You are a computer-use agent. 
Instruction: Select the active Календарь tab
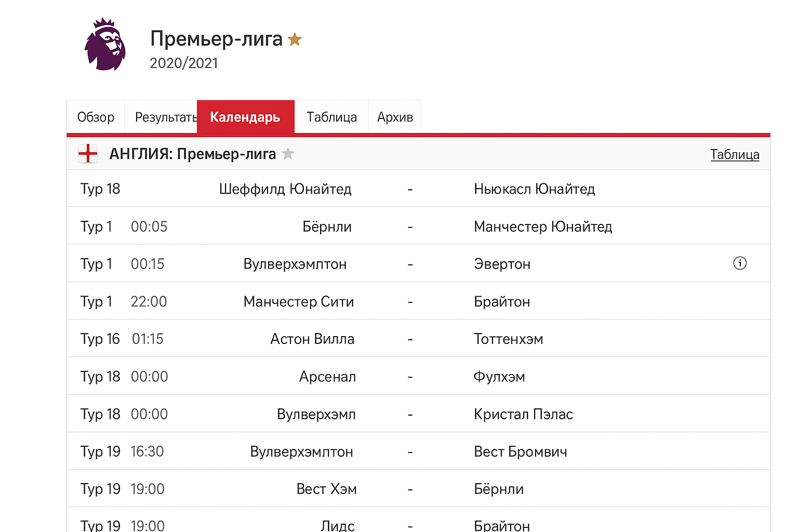click(x=245, y=117)
